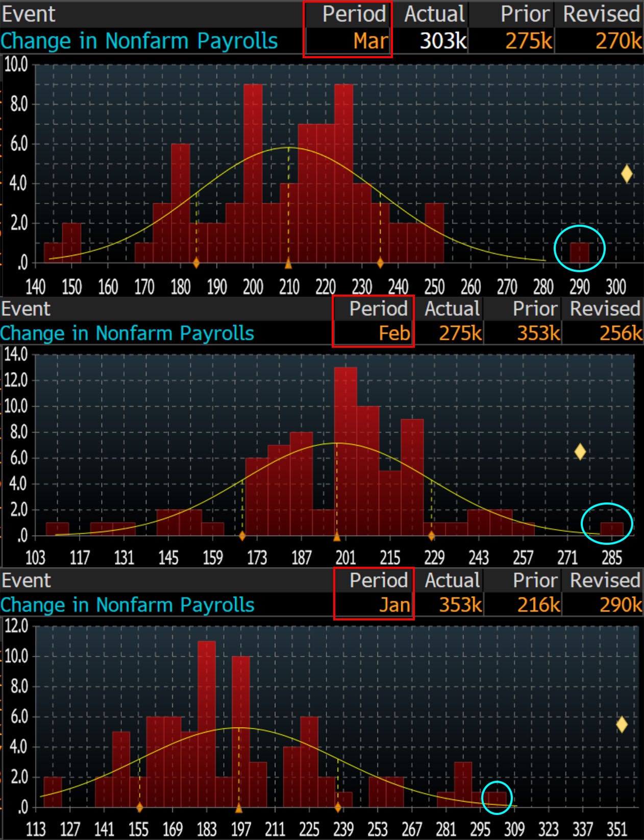The width and height of the screenshot is (644, 840).
Task: Click the 14.0 y-axis label in Feb chart
Action: point(16,354)
